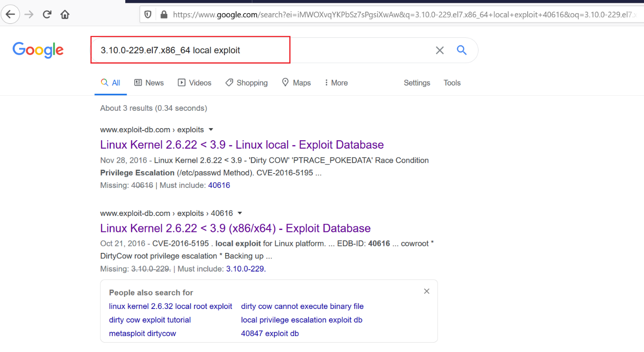Click the browser back arrow button

(10, 14)
